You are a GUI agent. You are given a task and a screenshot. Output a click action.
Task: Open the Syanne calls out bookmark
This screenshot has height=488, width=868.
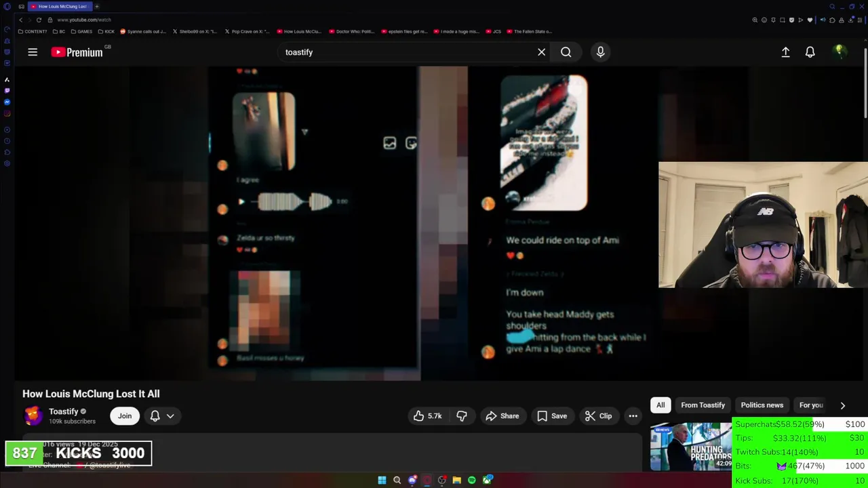(143, 31)
